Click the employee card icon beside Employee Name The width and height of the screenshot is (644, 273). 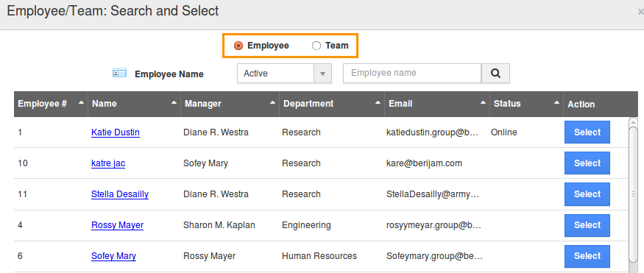pyautogui.click(x=119, y=74)
